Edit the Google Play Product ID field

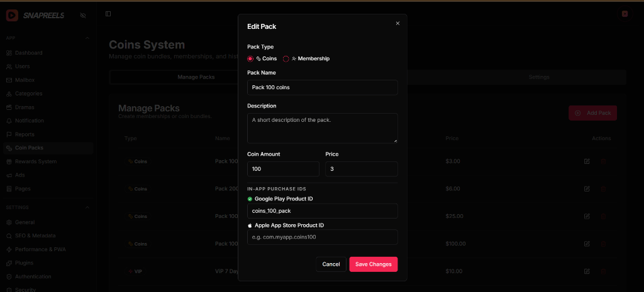pyautogui.click(x=323, y=211)
